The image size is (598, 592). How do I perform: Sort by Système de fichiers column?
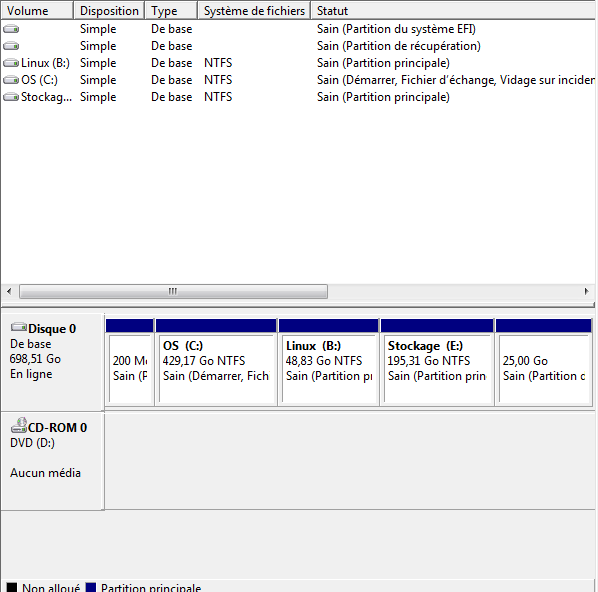[254, 11]
